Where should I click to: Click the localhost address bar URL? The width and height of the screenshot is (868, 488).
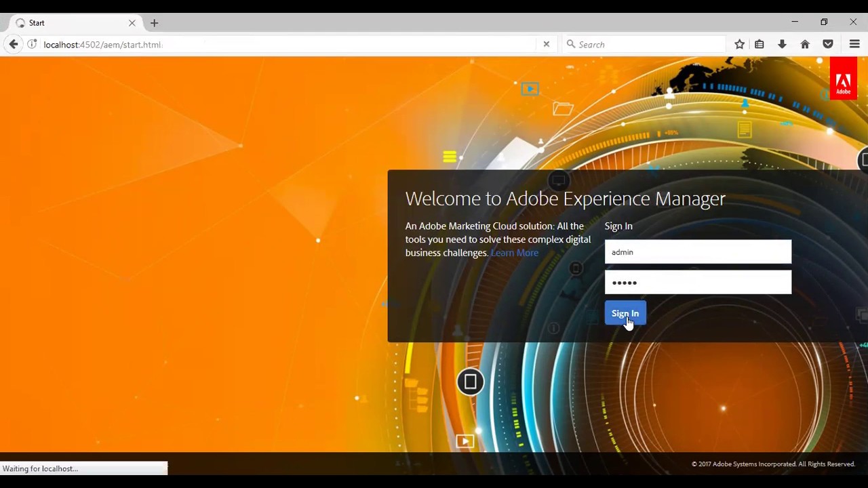pyautogui.click(x=102, y=45)
